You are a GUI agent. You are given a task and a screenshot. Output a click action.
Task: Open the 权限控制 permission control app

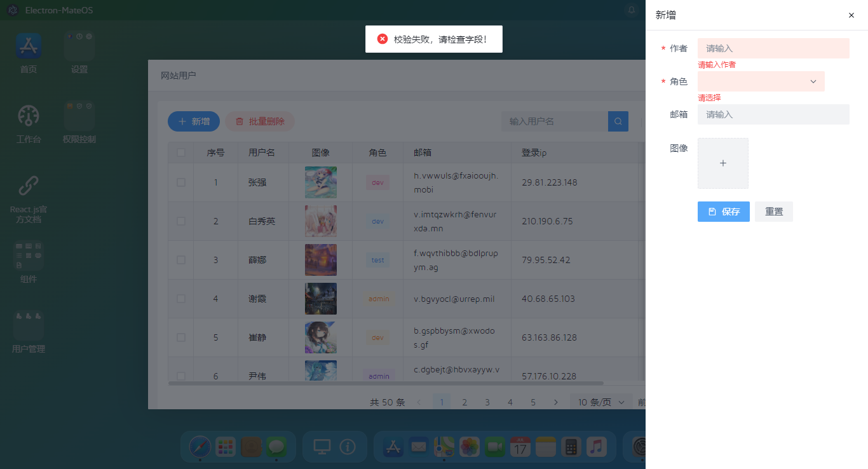pos(79,116)
